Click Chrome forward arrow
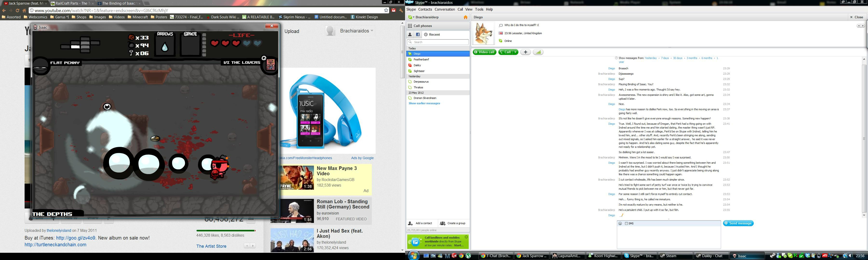The height and width of the screenshot is (260, 868). [11, 10]
